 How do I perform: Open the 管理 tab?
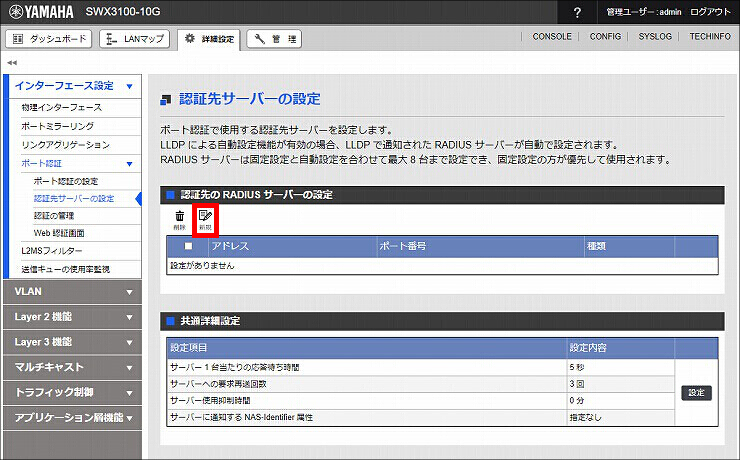pos(274,39)
